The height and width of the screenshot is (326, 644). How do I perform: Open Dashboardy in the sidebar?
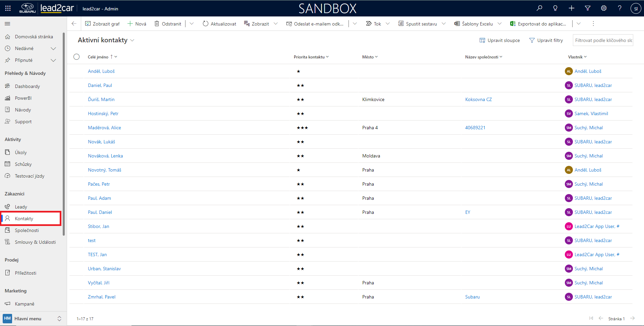coord(27,86)
